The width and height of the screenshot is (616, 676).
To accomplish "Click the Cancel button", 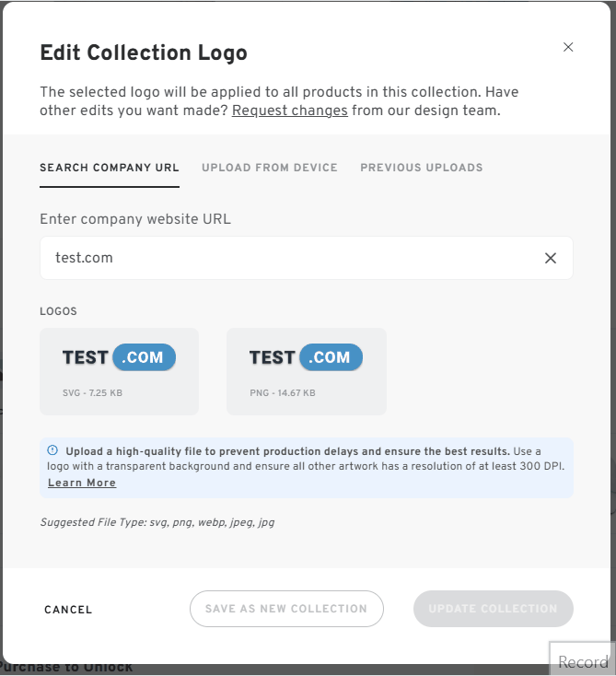I will [x=68, y=610].
